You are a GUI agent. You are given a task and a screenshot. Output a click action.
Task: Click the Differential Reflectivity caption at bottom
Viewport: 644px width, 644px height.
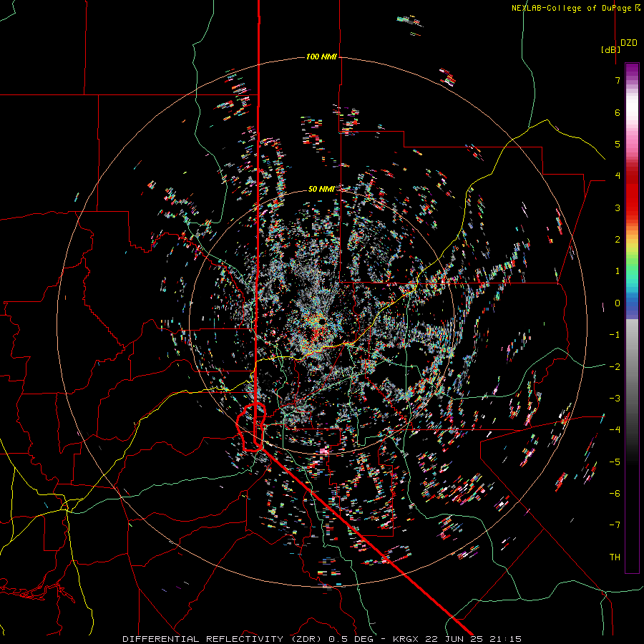[x=322, y=639]
